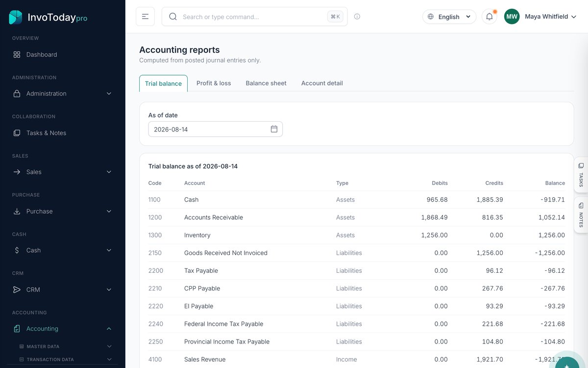The image size is (588, 368).
Task: Click account code 1100
Action: click(154, 200)
